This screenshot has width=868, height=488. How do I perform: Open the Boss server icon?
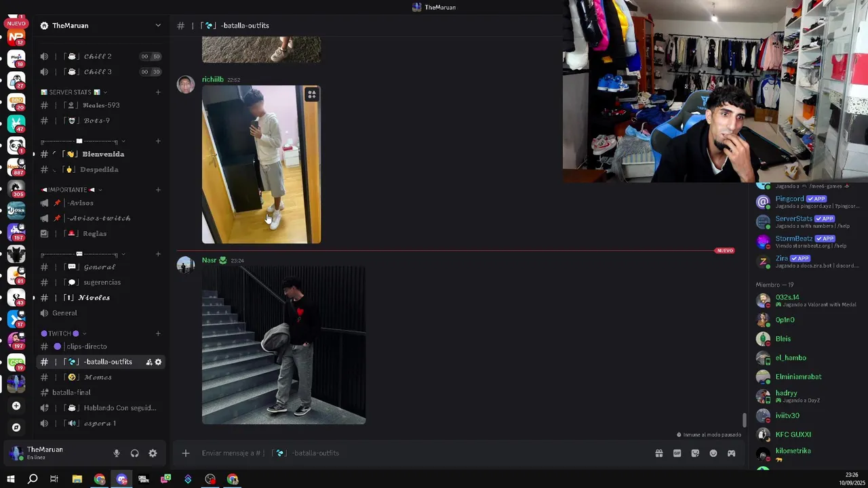(16, 210)
